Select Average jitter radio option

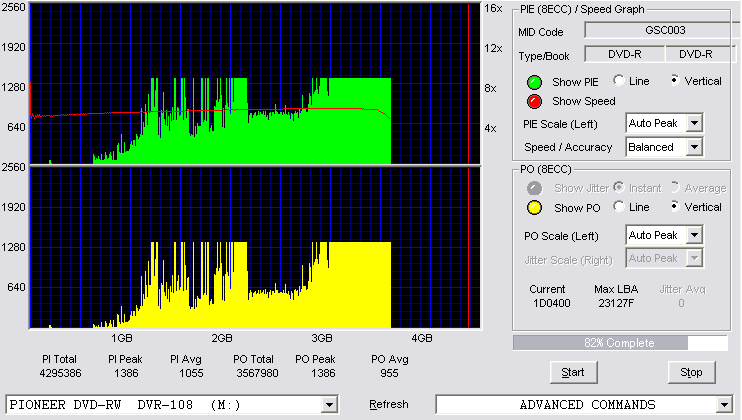675,187
